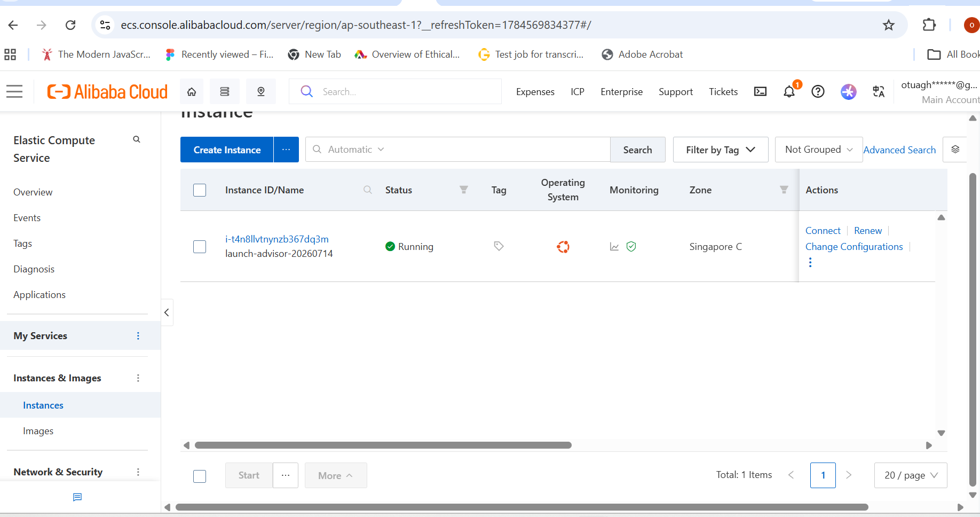Search icon in Instance ID/Name column header
980x517 pixels.
pyautogui.click(x=368, y=190)
